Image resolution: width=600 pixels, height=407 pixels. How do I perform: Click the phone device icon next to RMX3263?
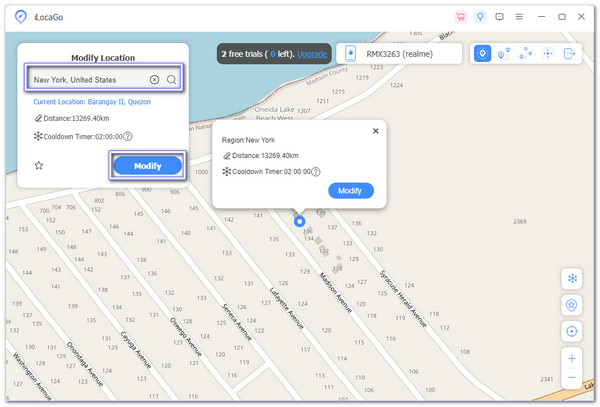(351, 54)
